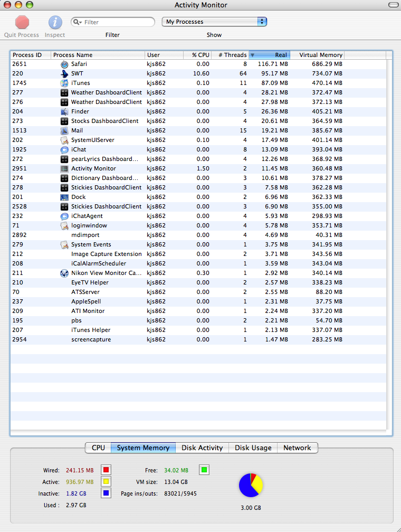Viewport: 401px width, 532px height.
Task: Click the Stocks DashboardClient icon
Action: [x=64, y=121]
